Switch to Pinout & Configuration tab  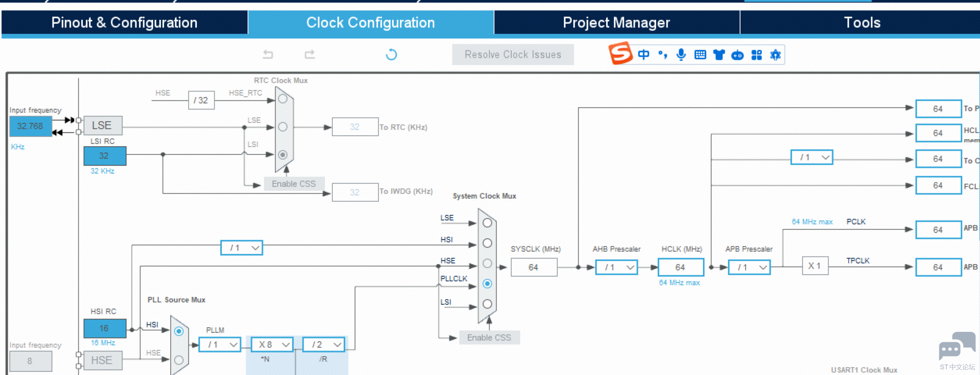click(x=124, y=22)
